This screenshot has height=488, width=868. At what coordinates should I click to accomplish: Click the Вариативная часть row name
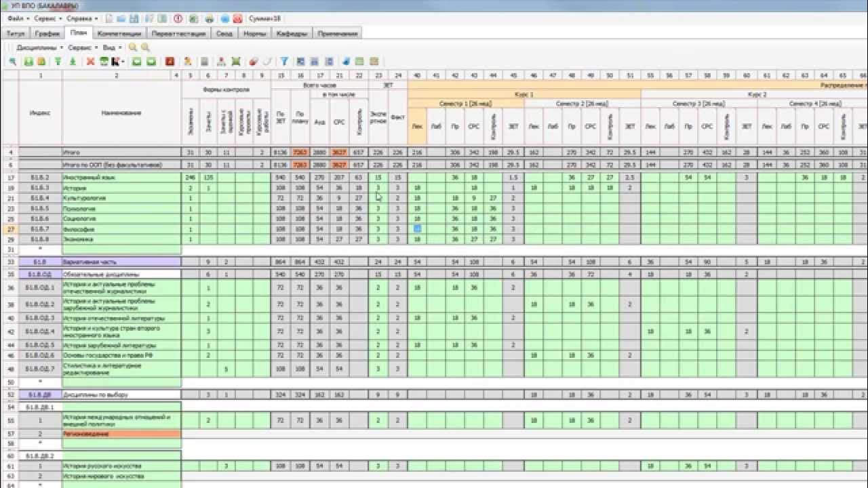(121, 262)
